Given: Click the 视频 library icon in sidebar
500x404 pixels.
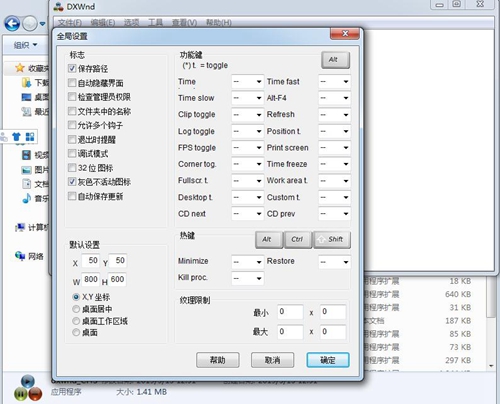Looking at the screenshot, I should [27, 155].
